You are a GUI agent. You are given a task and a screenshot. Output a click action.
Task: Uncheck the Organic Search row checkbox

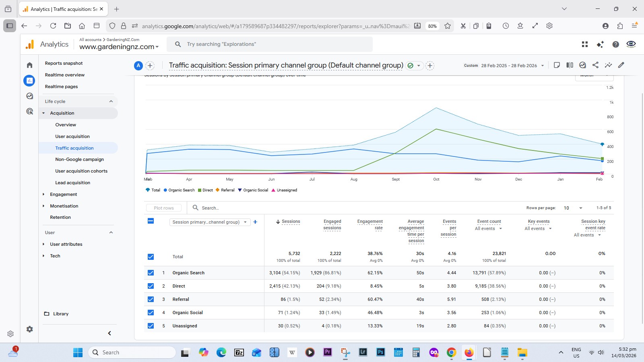pyautogui.click(x=151, y=273)
